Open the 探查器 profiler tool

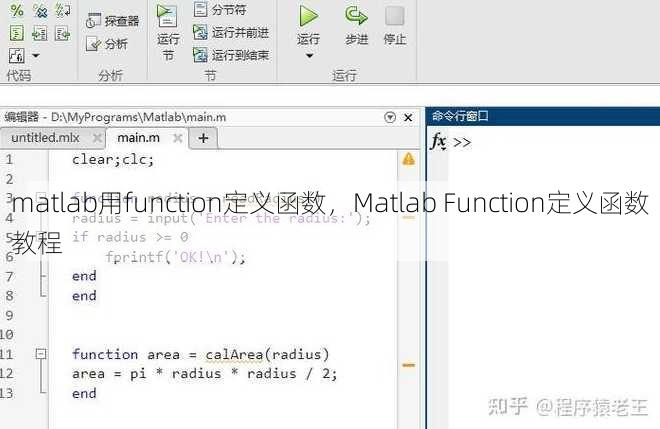click(112, 21)
